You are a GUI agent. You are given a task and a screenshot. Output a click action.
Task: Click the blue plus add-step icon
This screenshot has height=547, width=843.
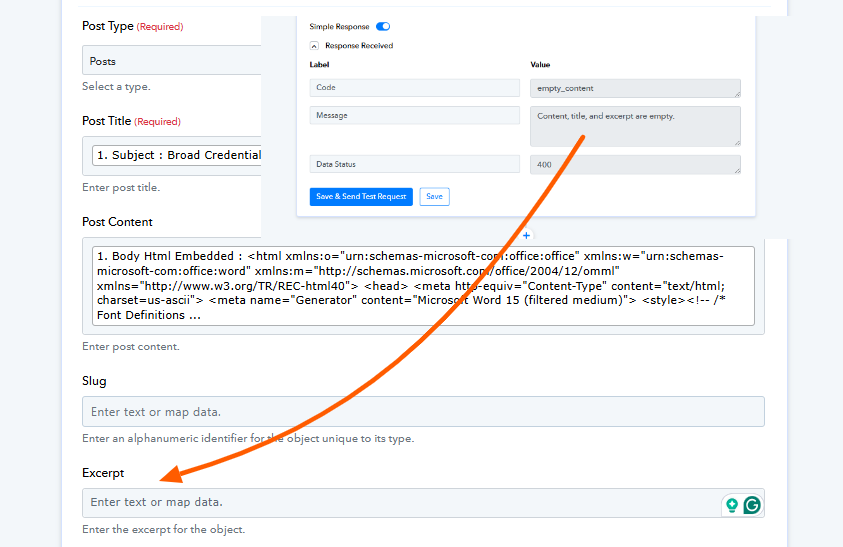(x=526, y=235)
